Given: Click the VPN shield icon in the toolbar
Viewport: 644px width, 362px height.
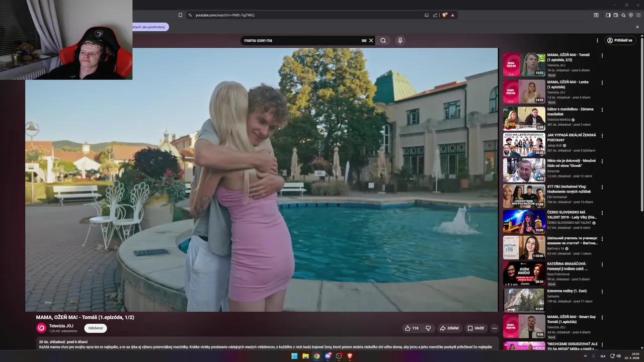Looking at the screenshot, I should click(x=630, y=15).
